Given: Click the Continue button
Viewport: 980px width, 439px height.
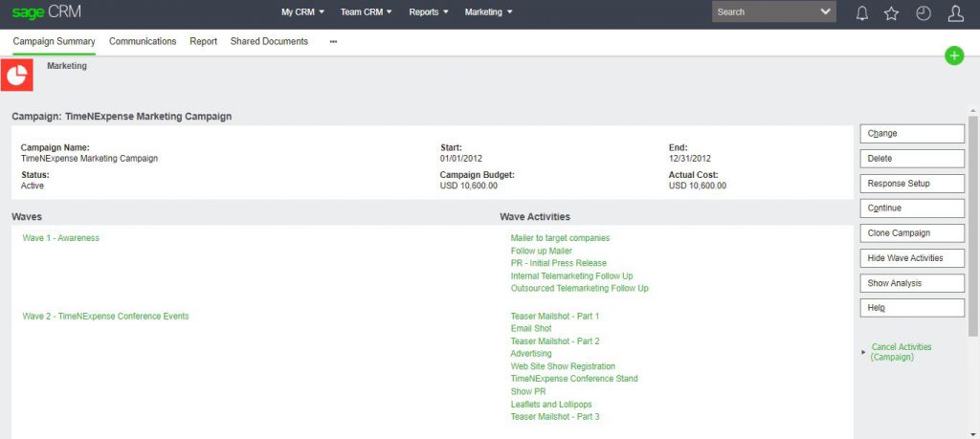Looking at the screenshot, I should click(912, 208).
